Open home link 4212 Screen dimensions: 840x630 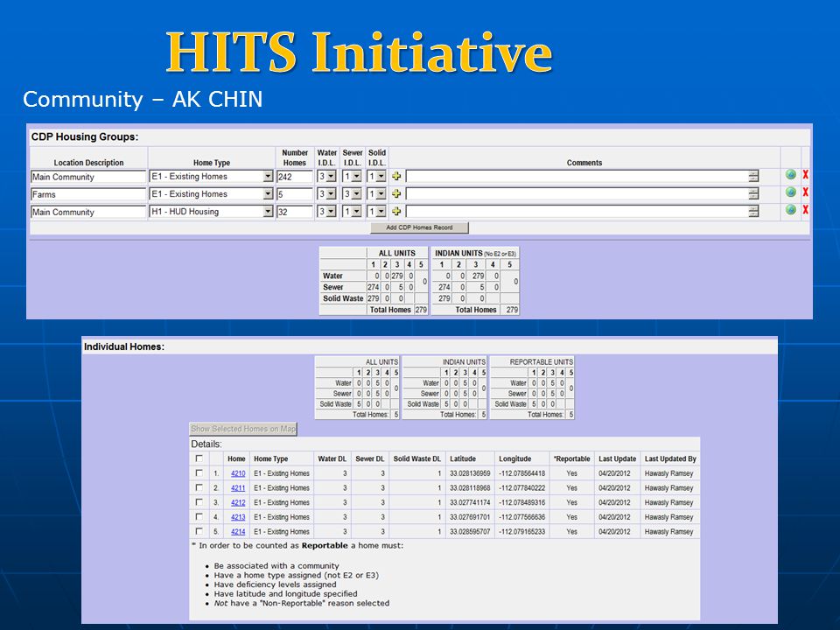(x=238, y=502)
